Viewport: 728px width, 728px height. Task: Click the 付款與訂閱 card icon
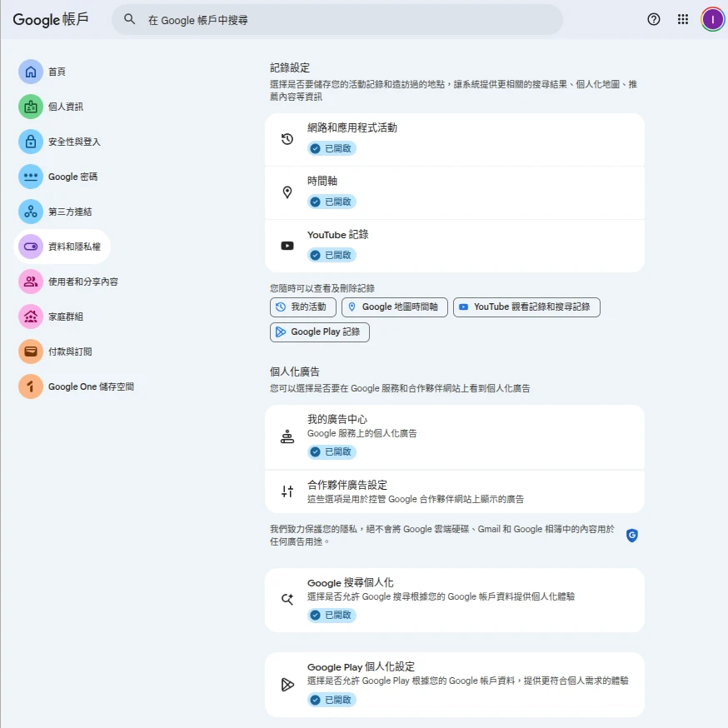click(31, 352)
